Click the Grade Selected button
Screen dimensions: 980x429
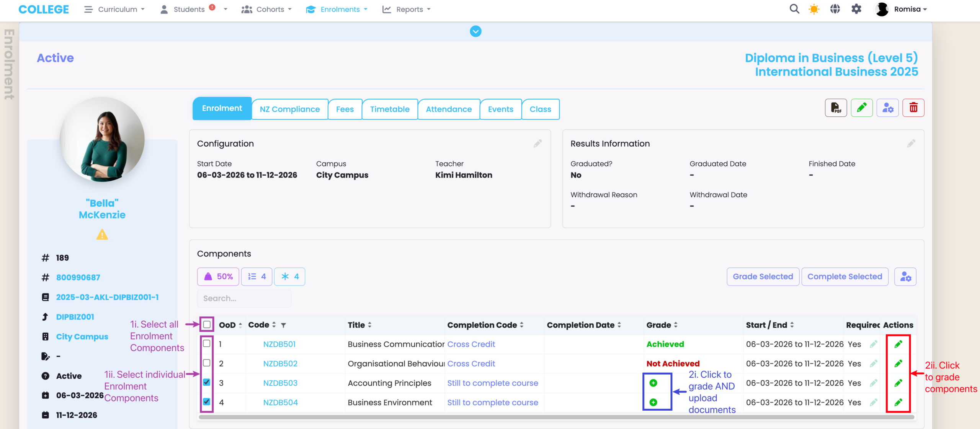pyautogui.click(x=763, y=276)
